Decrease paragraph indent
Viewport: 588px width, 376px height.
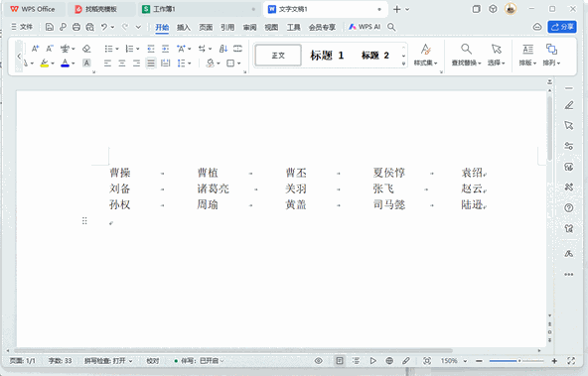click(151, 49)
